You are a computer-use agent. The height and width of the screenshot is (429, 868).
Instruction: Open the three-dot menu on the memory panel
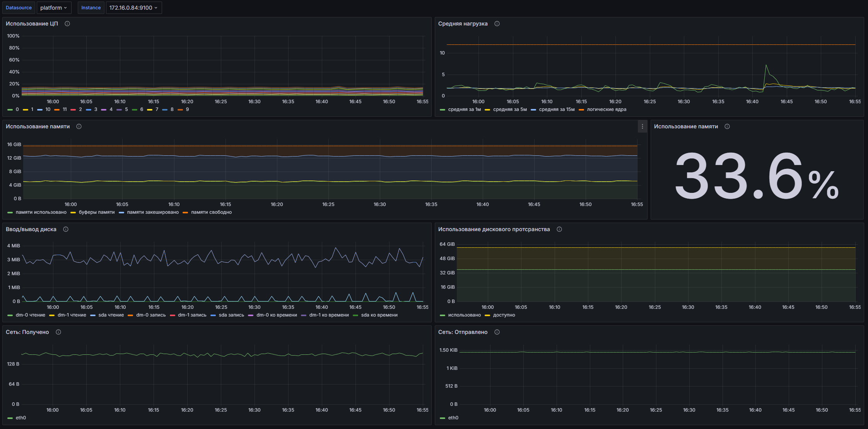click(642, 126)
